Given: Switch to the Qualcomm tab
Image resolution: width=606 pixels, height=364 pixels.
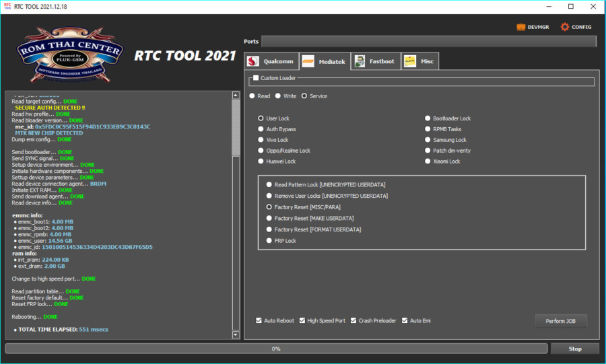Looking at the screenshot, I should [271, 61].
